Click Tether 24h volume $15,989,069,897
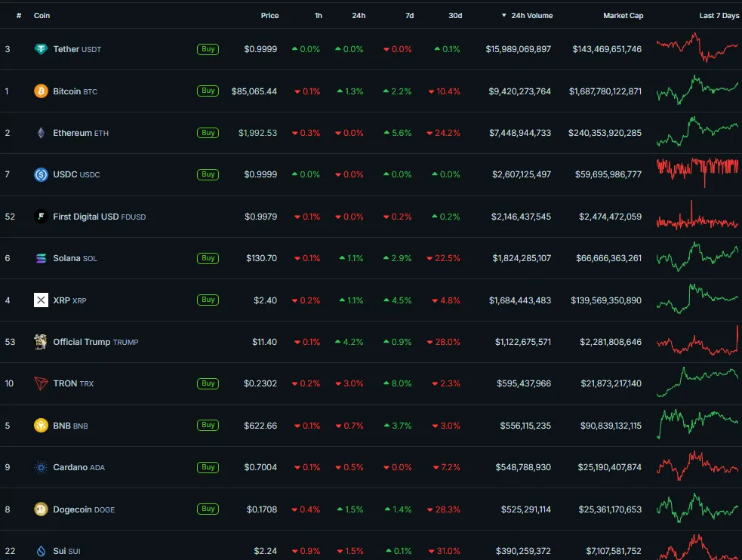Viewport: 742px width, 560px height. (518, 49)
